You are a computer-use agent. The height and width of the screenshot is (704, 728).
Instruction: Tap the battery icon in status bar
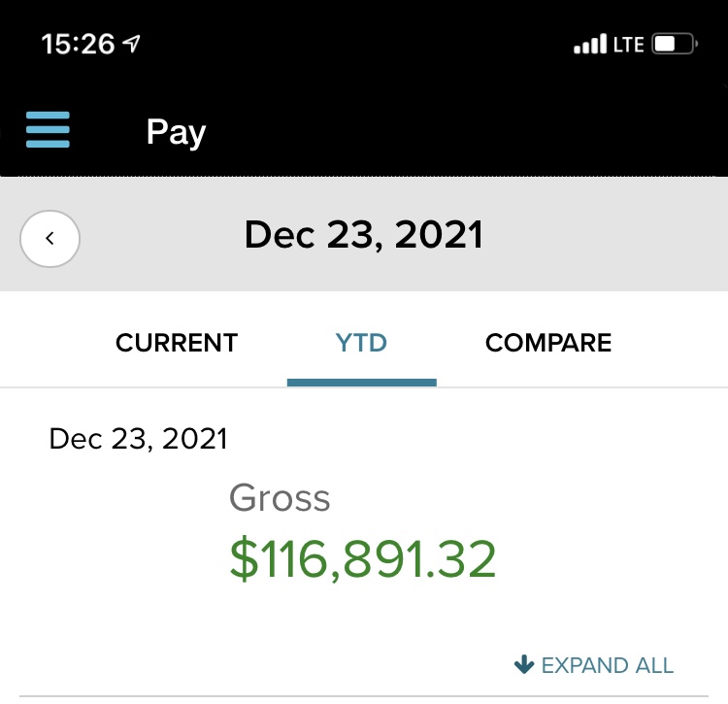point(675,45)
